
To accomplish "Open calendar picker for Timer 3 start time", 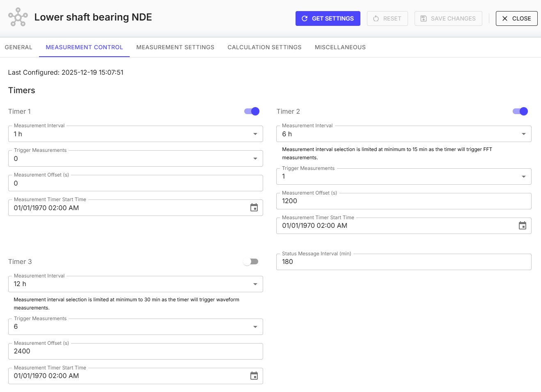I will tap(254, 376).
